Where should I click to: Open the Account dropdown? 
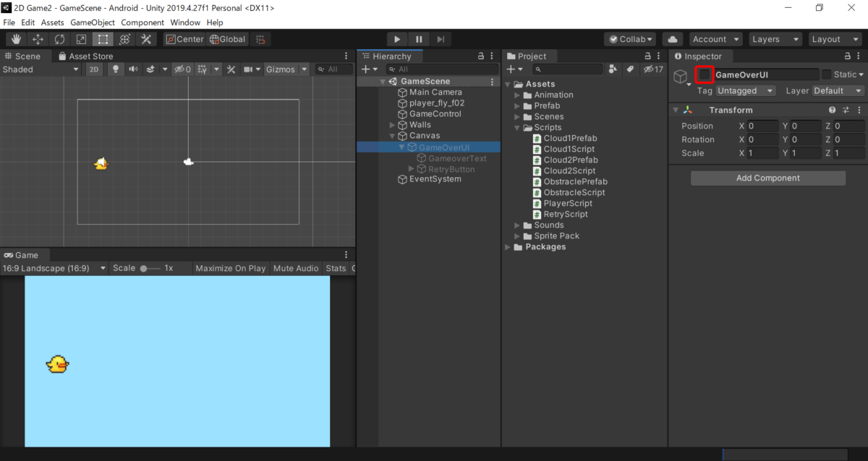tap(716, 39)
